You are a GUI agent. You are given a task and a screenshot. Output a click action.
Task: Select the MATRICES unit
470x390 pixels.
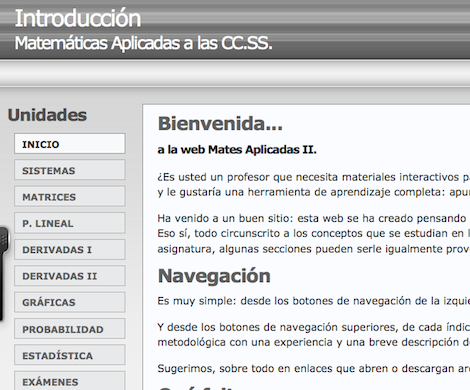click(70, 196)
